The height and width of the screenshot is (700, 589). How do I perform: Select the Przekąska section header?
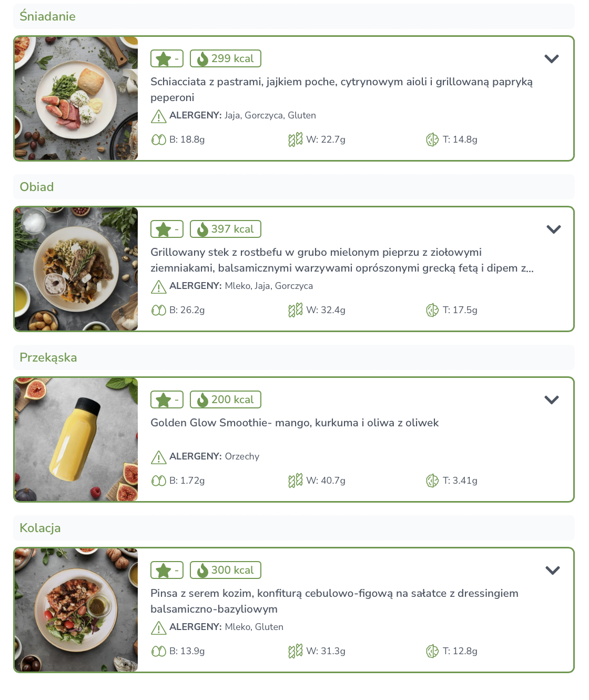48,357
